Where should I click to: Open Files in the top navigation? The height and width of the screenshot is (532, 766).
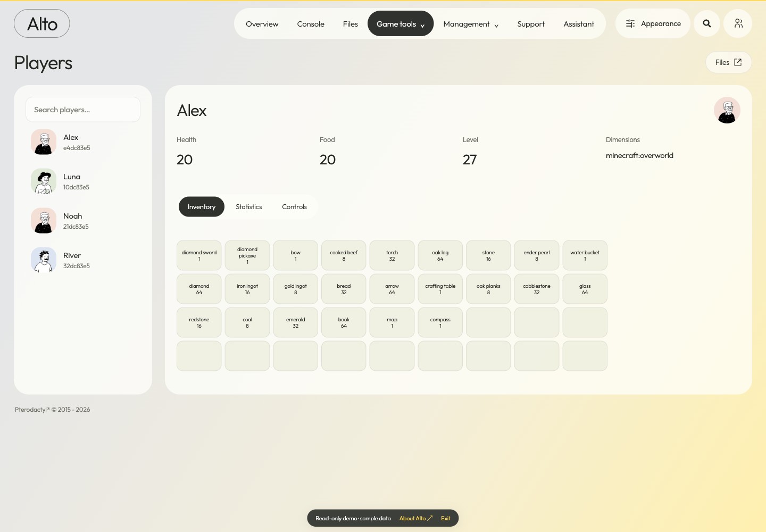coord(351,24)
